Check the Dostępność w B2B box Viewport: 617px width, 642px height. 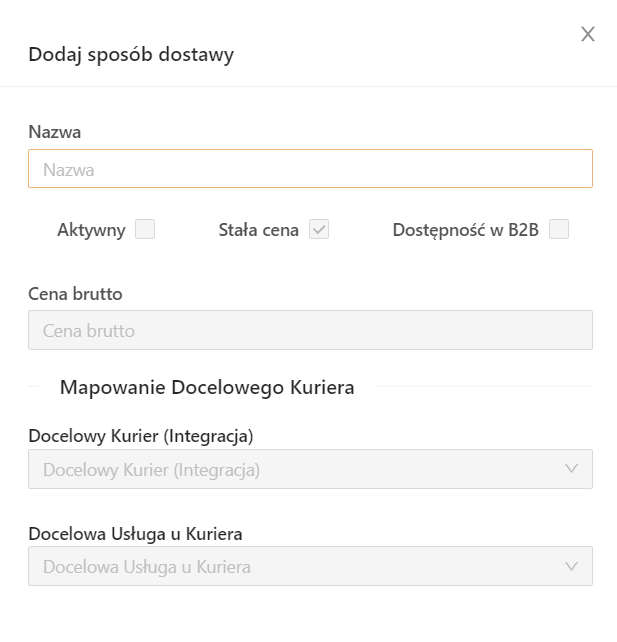(x=559, y=230)
